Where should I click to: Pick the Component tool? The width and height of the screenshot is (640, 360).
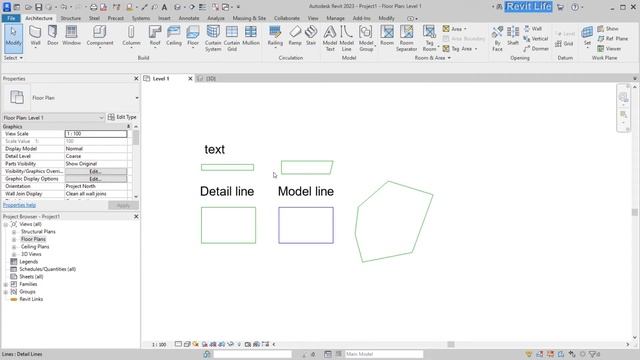(100, 37)
